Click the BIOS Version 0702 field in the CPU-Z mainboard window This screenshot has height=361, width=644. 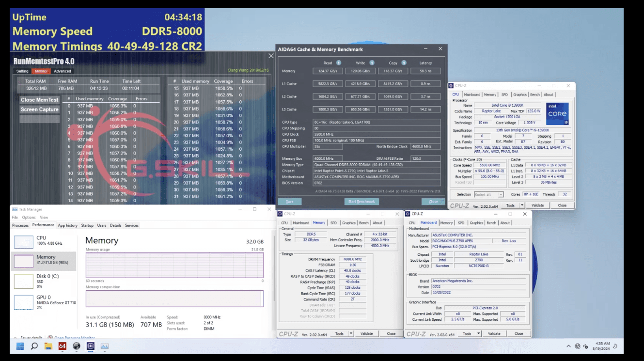point(478,287)
